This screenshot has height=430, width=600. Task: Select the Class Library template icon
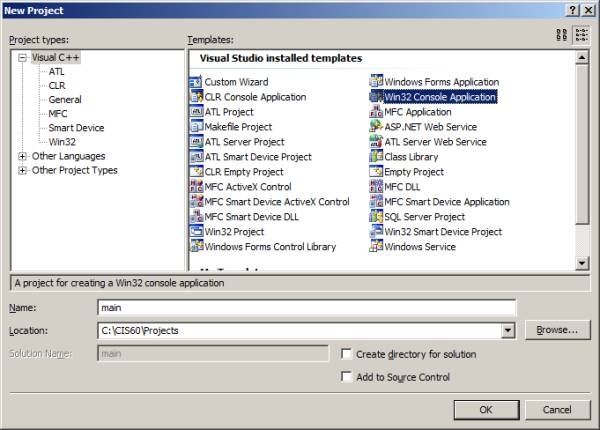click(376, 156)
